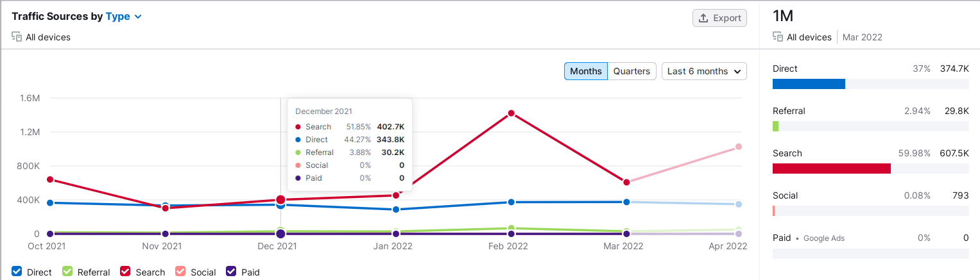Screen dimensions: 980x280
Task: Click the Search data point at Oct 2021
Action: (50, 180)
